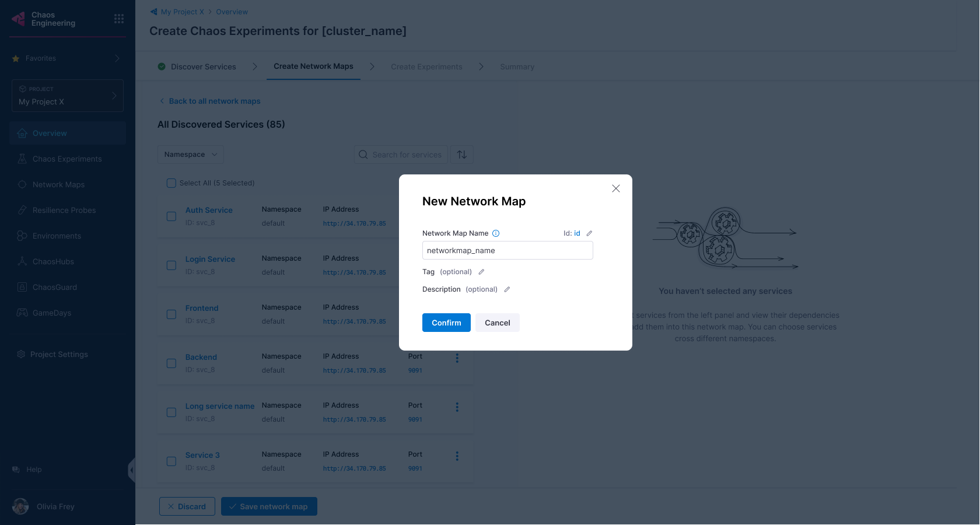This screenshot has height=525, width=980.
Task: Toggle the Select All checkbox
Action: pos(171,183)
